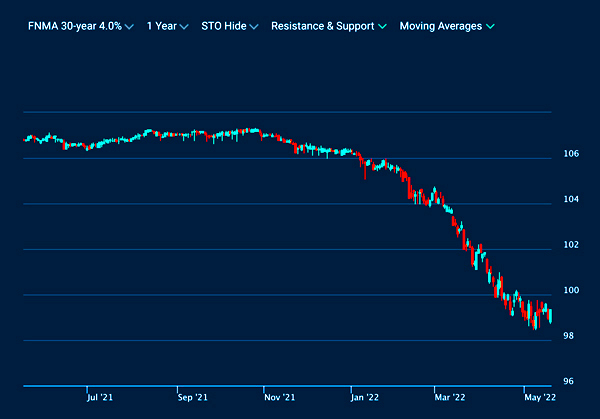
Task: Open the FNMA 30-year 4.0% security dropdown
Action: [x=74, y=26]
